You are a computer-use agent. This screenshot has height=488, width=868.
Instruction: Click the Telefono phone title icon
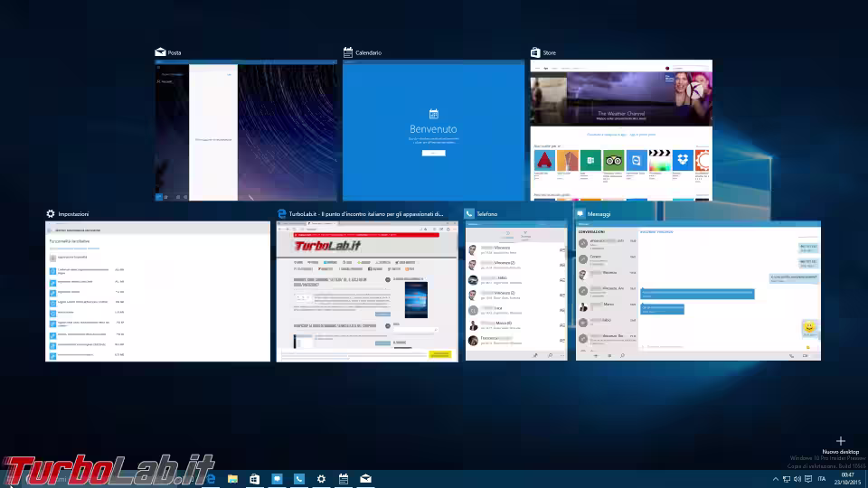point(469,213)
